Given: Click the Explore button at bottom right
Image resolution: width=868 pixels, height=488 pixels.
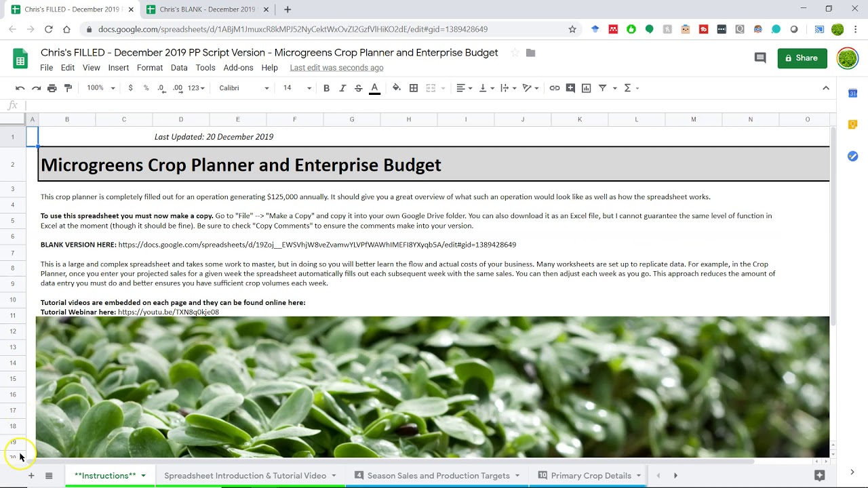Looking at the screenshot, I should 819,476.
